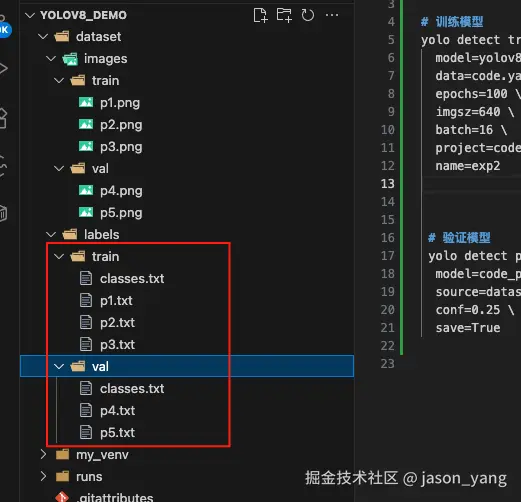Open the p5.txt label file
Screen dimensions: 521x502
pyautogui.click(x=117, y=433)
